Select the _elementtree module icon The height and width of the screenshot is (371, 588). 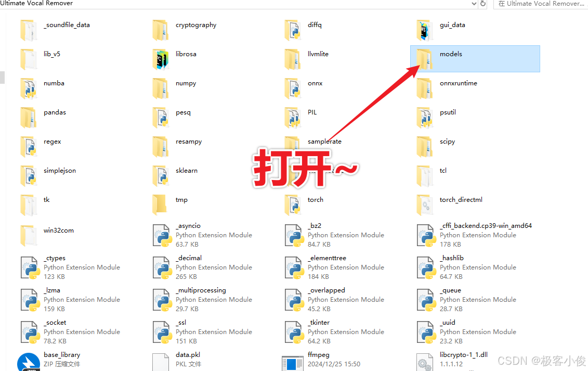(x=294, y=268)
